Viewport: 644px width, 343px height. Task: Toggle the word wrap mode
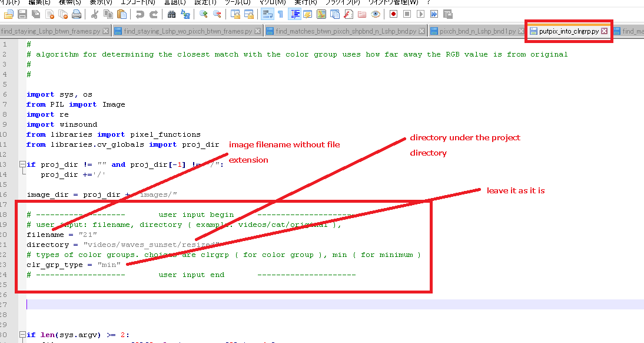266,14
